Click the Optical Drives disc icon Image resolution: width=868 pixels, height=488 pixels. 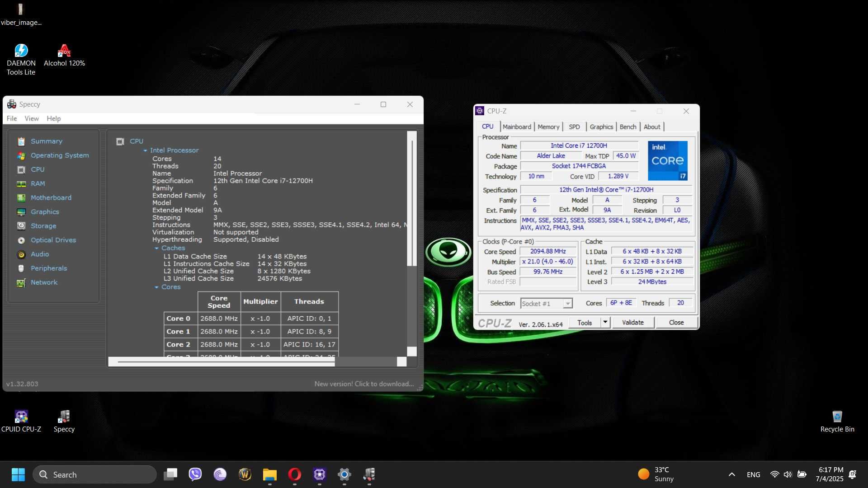[21, 240]
